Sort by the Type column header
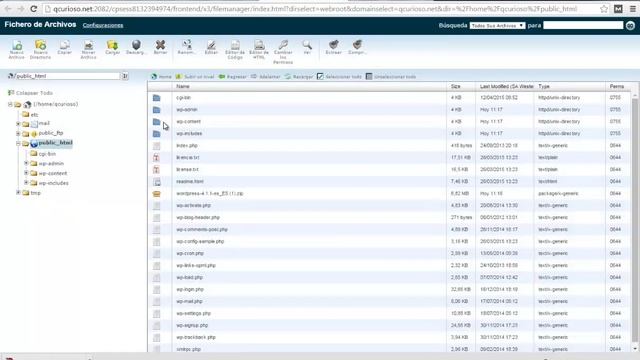 point(570,87)
